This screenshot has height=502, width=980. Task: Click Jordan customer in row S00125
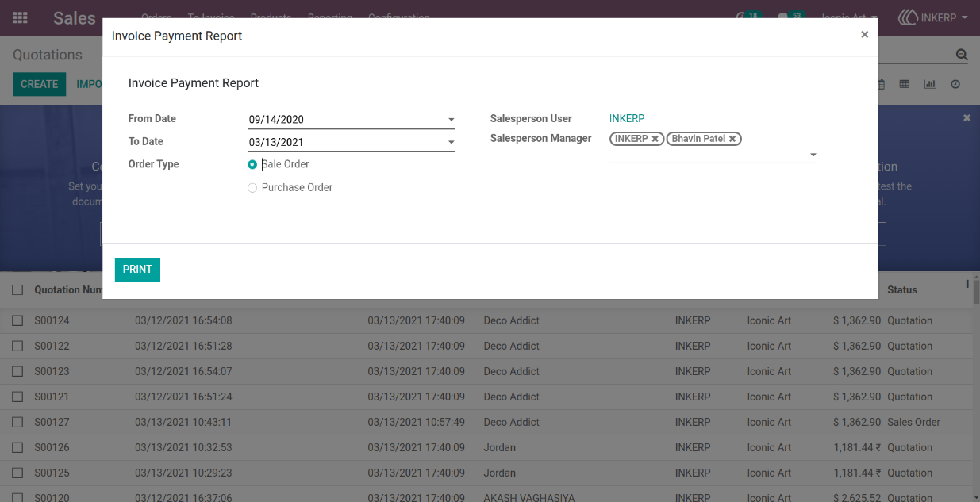point(500,473)
